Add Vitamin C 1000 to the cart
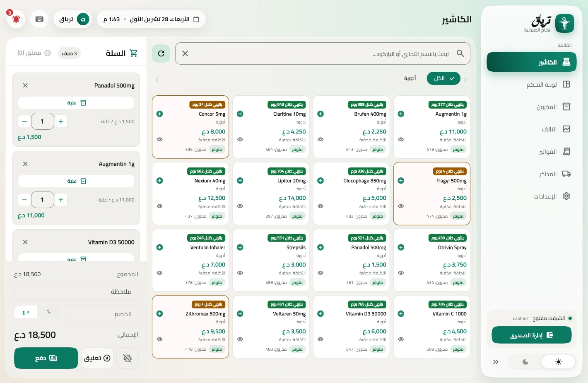Viewport: 588px width, 383px height. point(401,314)
